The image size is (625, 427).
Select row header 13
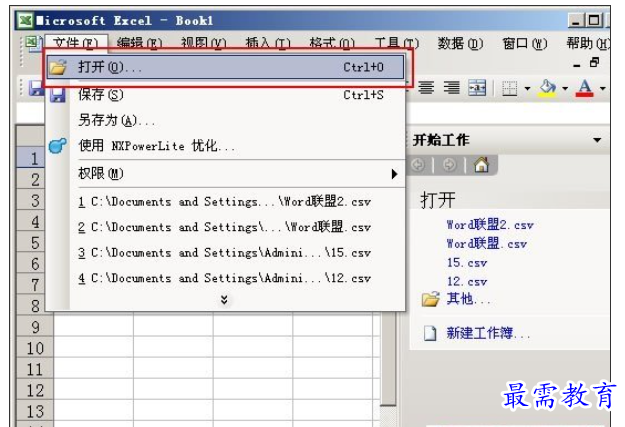tap(34, 411)
